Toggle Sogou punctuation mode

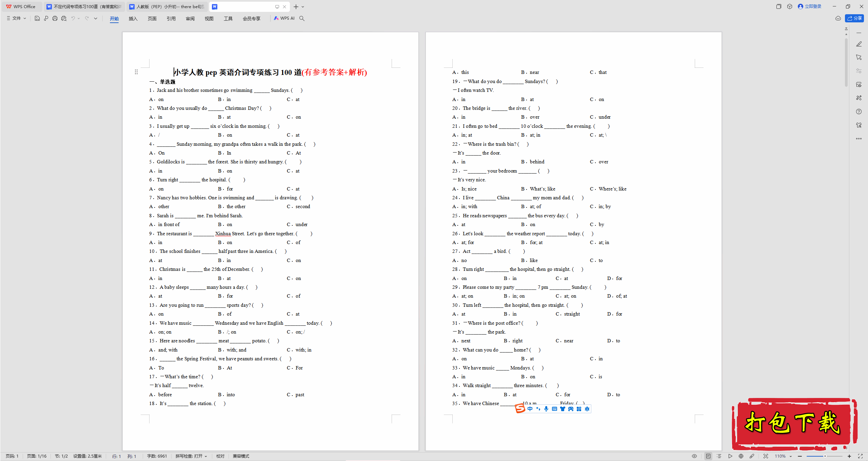(x=538, y=409)
